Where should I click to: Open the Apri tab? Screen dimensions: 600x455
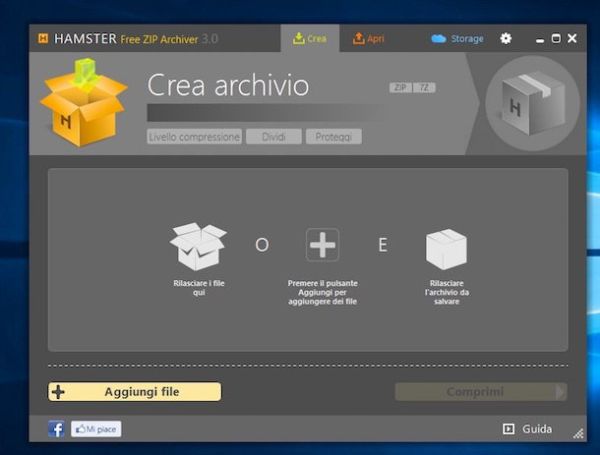[368, 39]
